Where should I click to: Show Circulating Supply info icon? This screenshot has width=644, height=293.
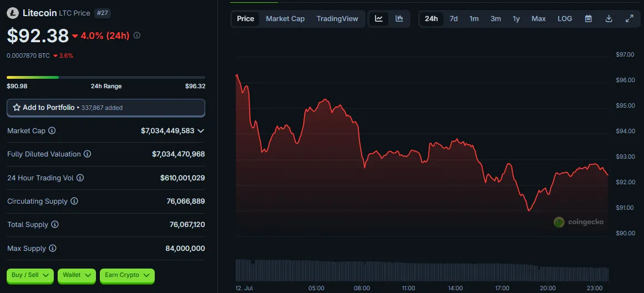[74, 201]
